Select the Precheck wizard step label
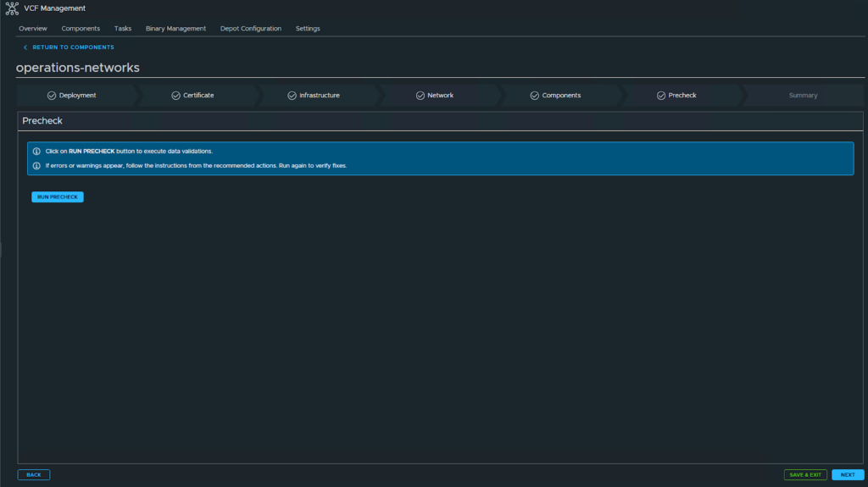Viewport: 868px width, 487px height. pos(682,95)
